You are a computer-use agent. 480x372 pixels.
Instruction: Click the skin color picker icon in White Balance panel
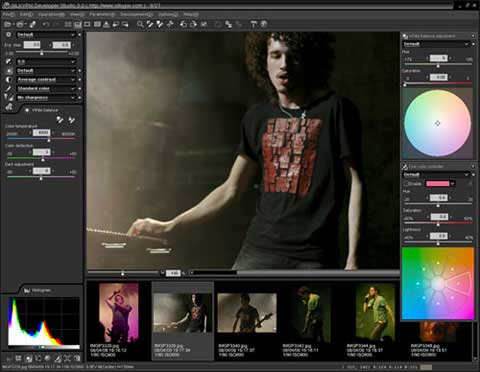pos(71,119)
